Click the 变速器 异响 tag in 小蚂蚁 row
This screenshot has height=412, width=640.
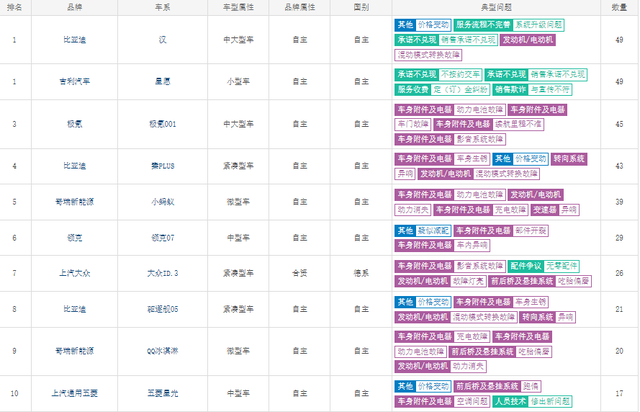coord(555,210)
